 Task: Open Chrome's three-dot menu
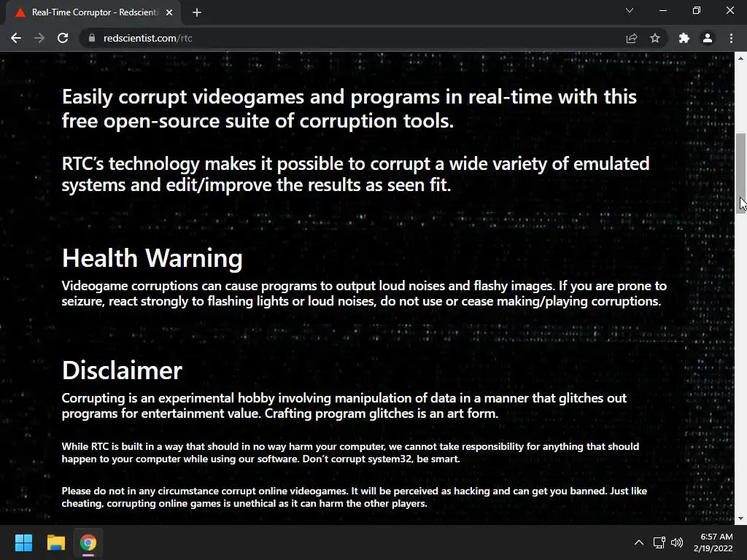tap(731, 38)
